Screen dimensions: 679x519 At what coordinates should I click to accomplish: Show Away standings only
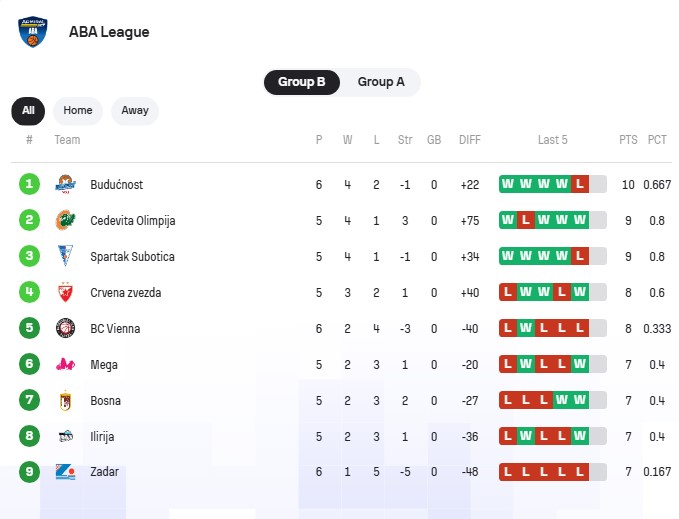pos(135,111)
